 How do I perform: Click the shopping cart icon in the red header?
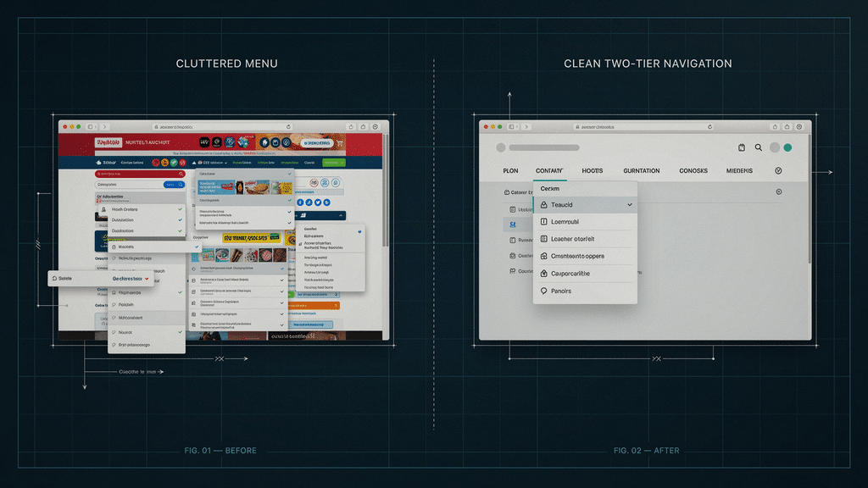click(x=340, y=143)
